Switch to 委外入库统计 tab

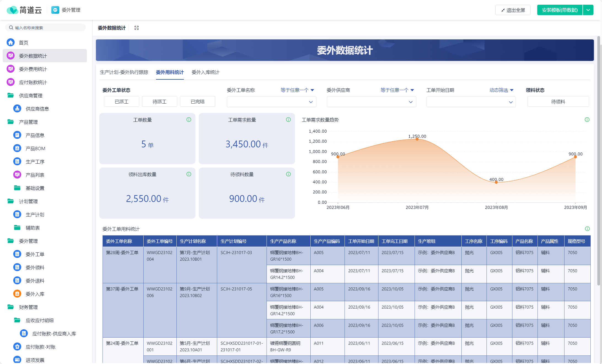[205, 72]
